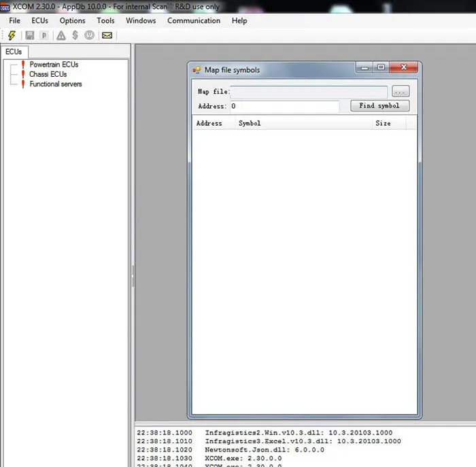Open the Options menu

(72, 20)
